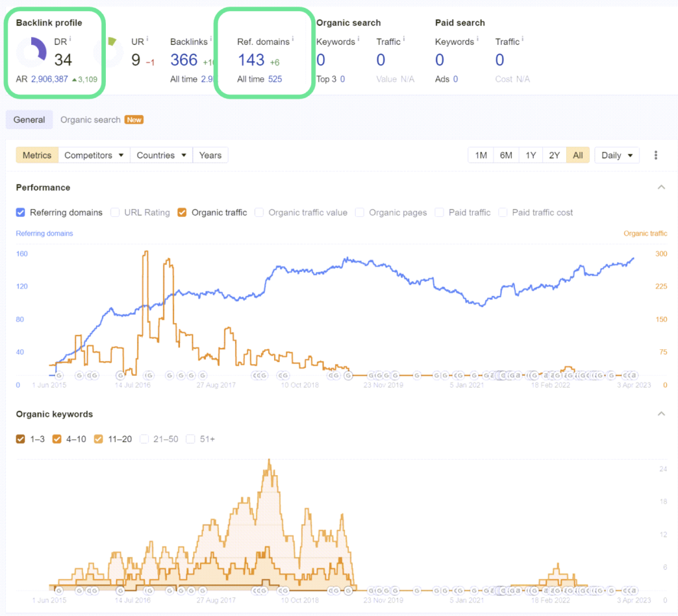This screenshot has width=678, height=616.
Task: Select the 1Y time range button
Action: pos(530,155)
